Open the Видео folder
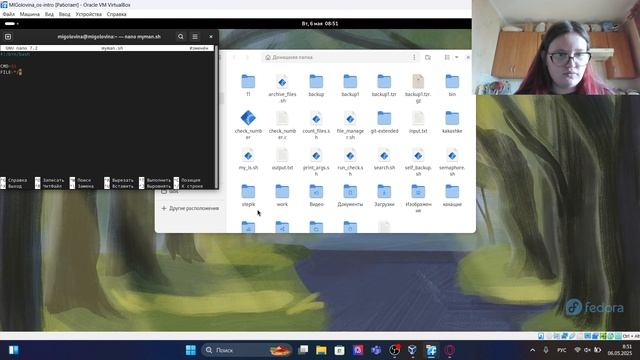The image size is (640, 360). tap(316, 196)
